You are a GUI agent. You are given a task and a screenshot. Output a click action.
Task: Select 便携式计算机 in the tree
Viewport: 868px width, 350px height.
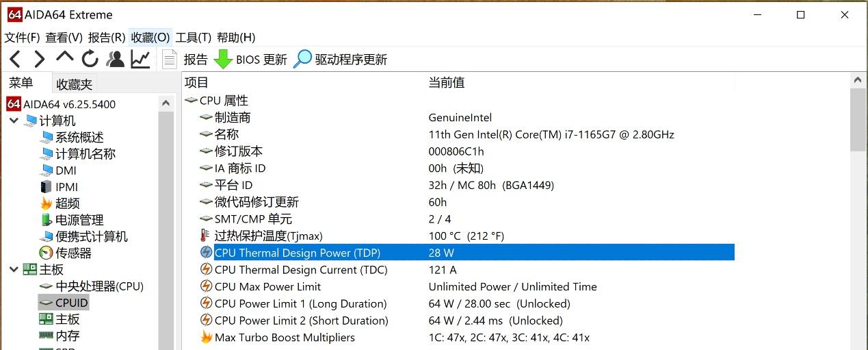pyautogui.click(x=83, y=236)
